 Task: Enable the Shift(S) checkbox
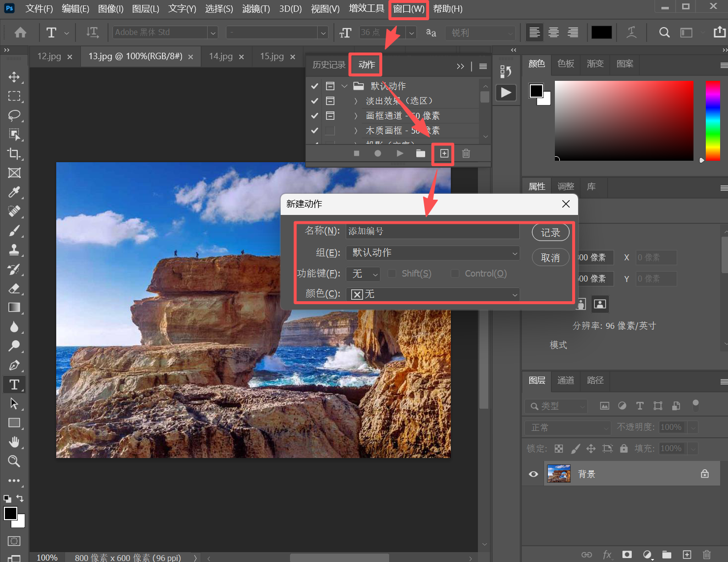pyautogui.click(x=392, y=274)
